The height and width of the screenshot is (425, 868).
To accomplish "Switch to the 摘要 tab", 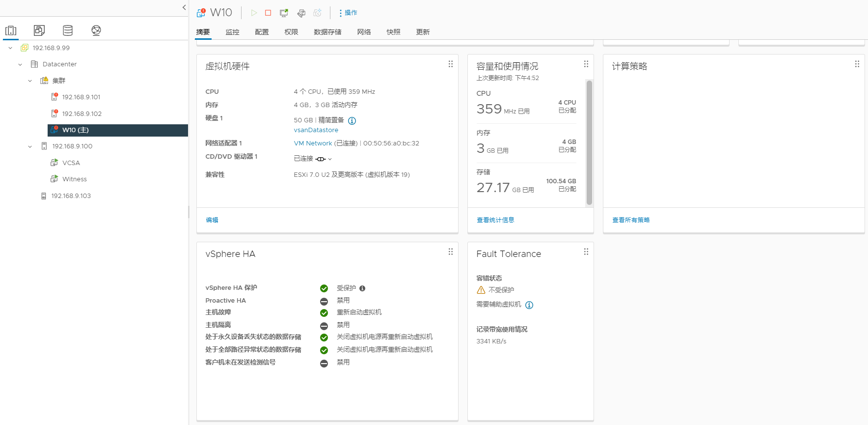I will [x=203, y=32].
